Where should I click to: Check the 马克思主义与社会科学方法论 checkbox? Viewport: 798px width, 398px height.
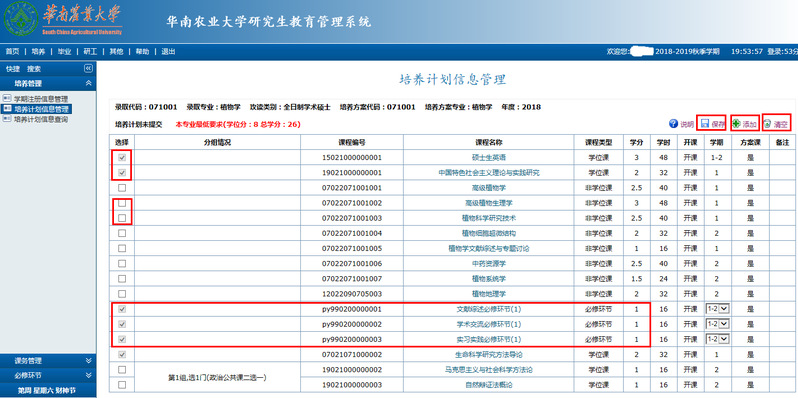(x=122, y=369)
